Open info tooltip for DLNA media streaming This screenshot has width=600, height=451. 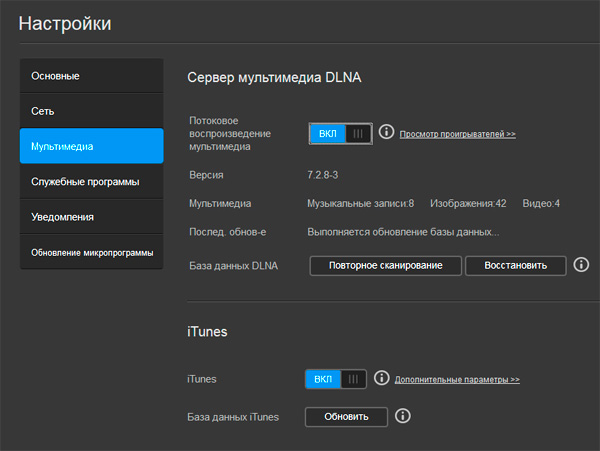coord(386,133)
